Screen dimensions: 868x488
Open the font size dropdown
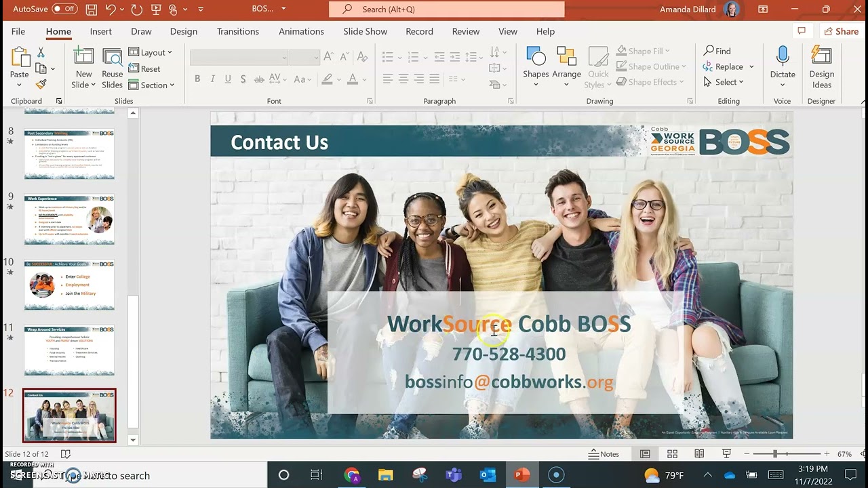315,58
